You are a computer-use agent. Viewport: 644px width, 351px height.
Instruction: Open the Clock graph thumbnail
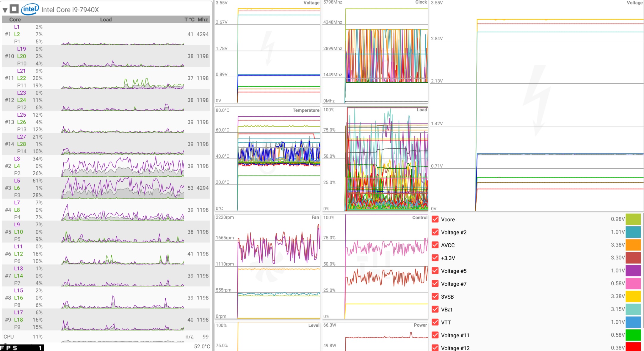coord(375,52)
